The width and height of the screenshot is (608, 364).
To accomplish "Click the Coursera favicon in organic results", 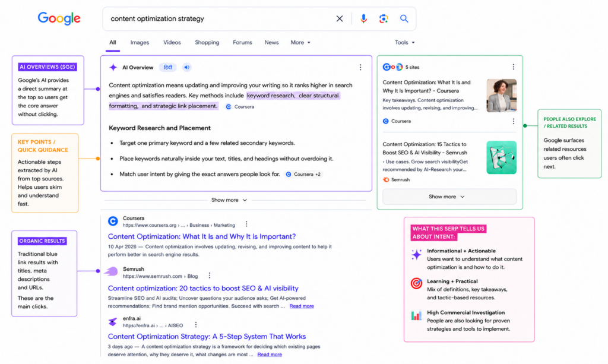I will 113,221.
